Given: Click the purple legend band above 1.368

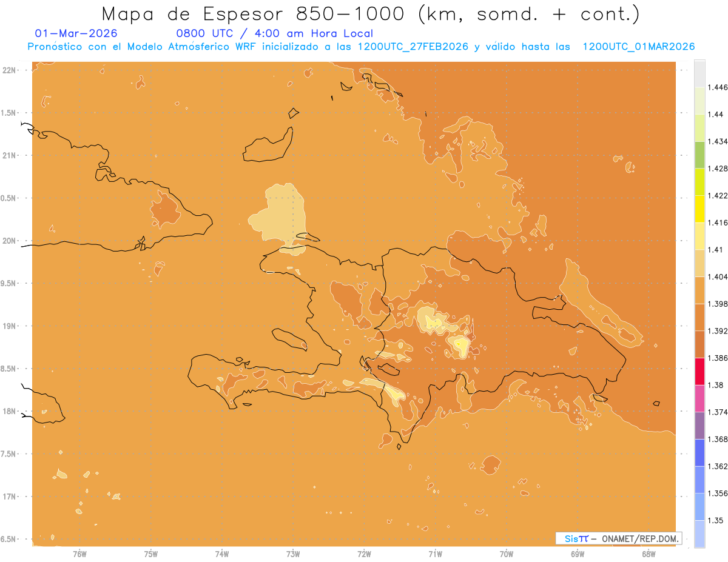Looking at the screenshot, I should 699,426.
